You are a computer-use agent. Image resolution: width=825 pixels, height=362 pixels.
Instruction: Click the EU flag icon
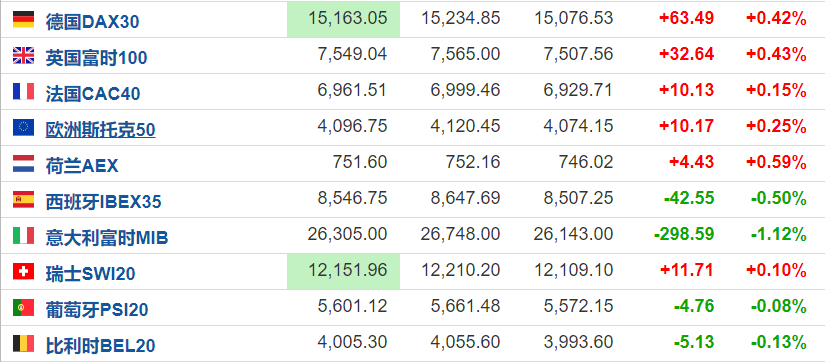pos(24,127)
